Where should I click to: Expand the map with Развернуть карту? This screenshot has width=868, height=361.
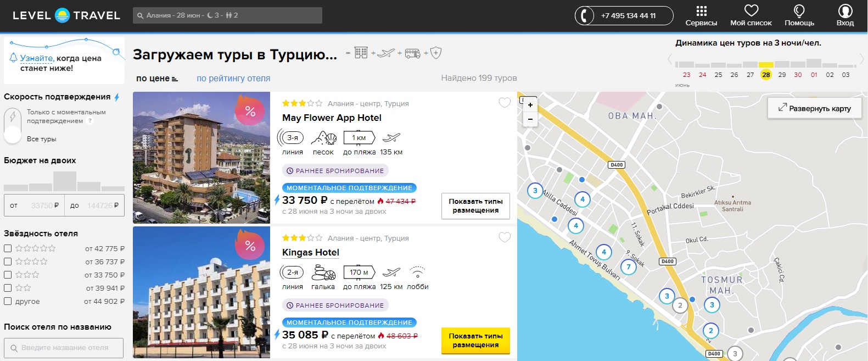(x=815, y=108)
